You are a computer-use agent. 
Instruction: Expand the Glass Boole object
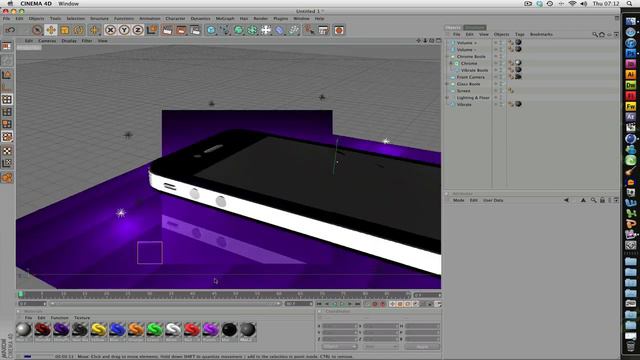coord(447,84)
